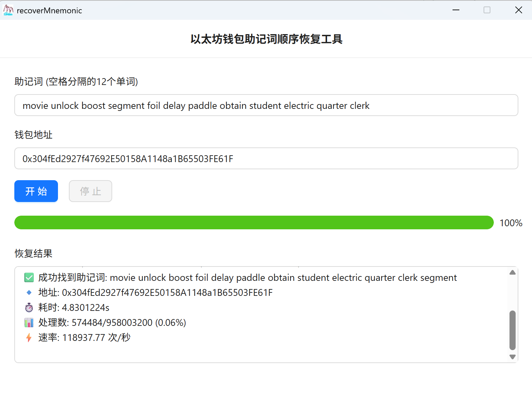Click the 100% progress percentage label
Image resolution: width=532 pixels, height=403 pixels.
pyautogui.click(x=511, y=223)
